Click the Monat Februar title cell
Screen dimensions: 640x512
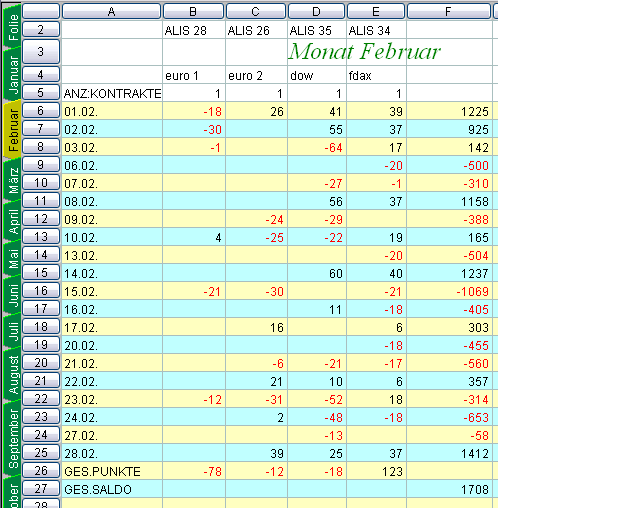click(364, 51)
